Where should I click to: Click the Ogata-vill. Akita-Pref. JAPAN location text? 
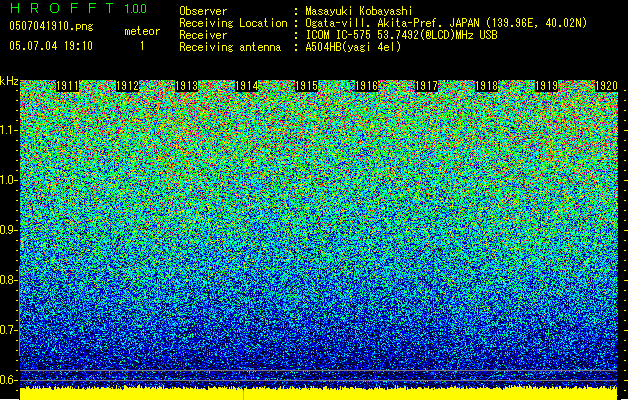coord(446,23)
